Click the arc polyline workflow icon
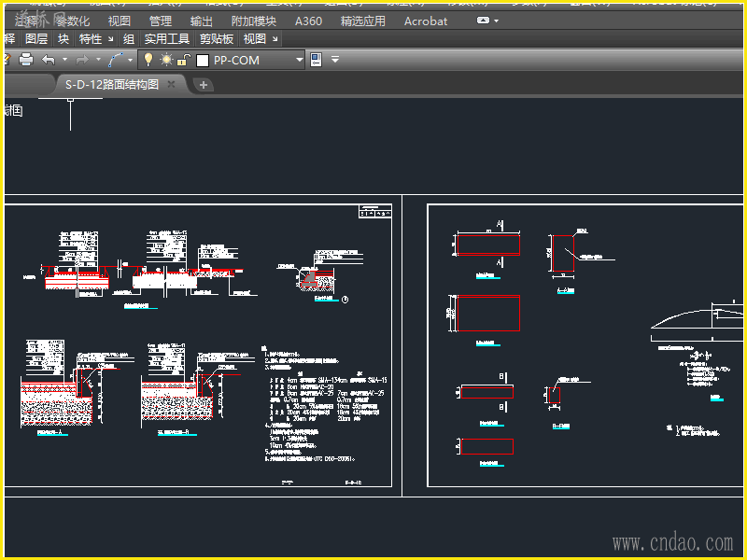The height and width of the screenshot is (560, 747). click(x=116, y=60)
